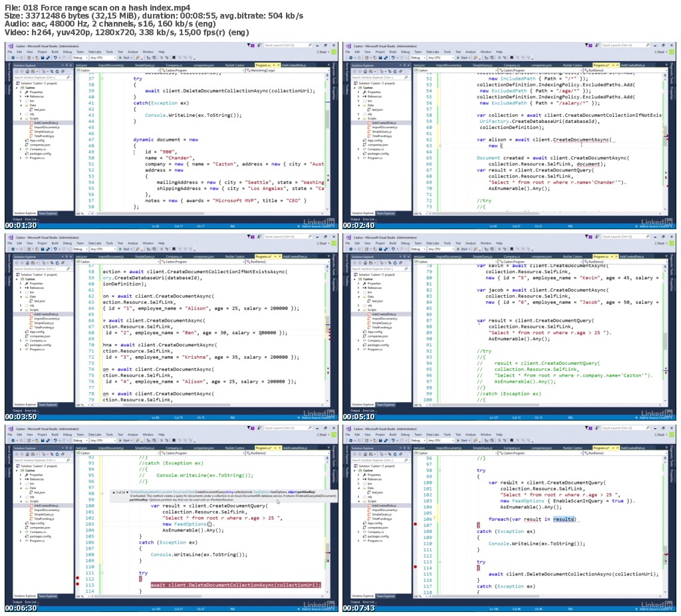
Task: Expand the Properties node in the 00:01:30 Solution Explorer
Action: [x=21, y=92]
